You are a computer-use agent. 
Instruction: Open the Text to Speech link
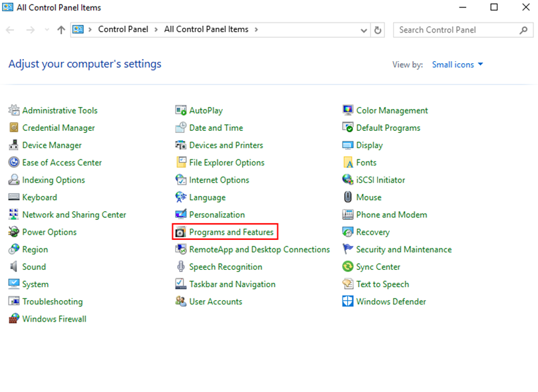(x=382, y=284)
